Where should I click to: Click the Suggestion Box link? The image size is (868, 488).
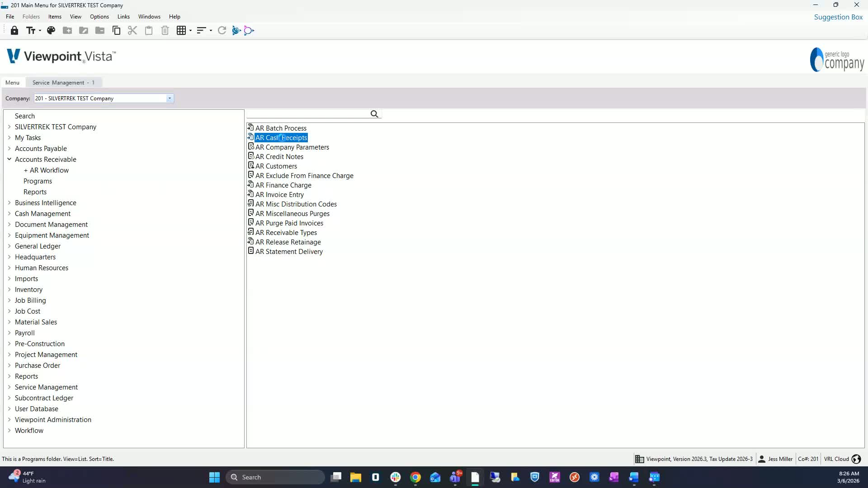point(838,17)
